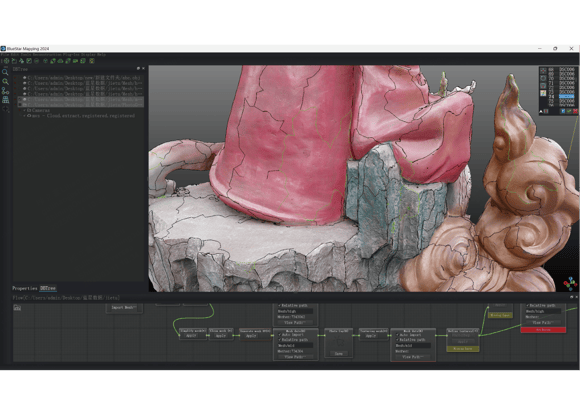Close the DBTree panel
580x415 pixels.
[143, 68]
